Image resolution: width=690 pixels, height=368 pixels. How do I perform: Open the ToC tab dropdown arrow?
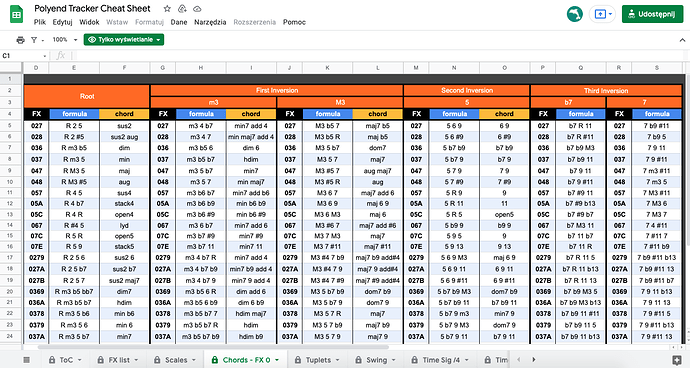tap(81, 360)
